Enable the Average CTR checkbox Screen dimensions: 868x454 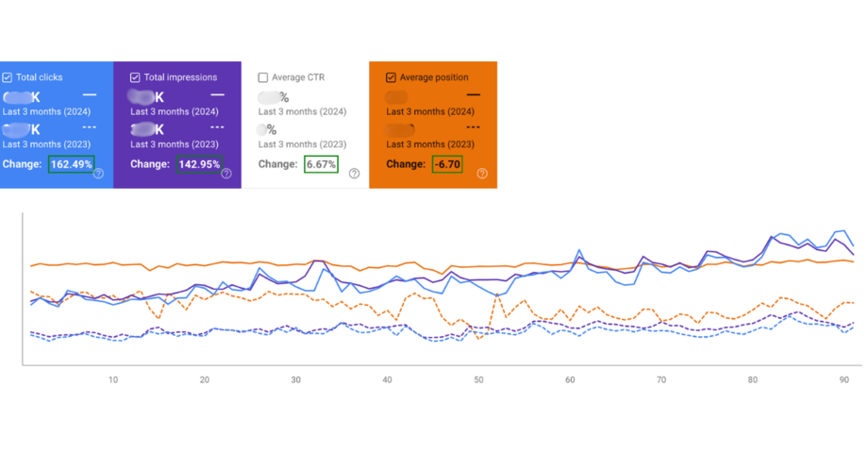263,77
